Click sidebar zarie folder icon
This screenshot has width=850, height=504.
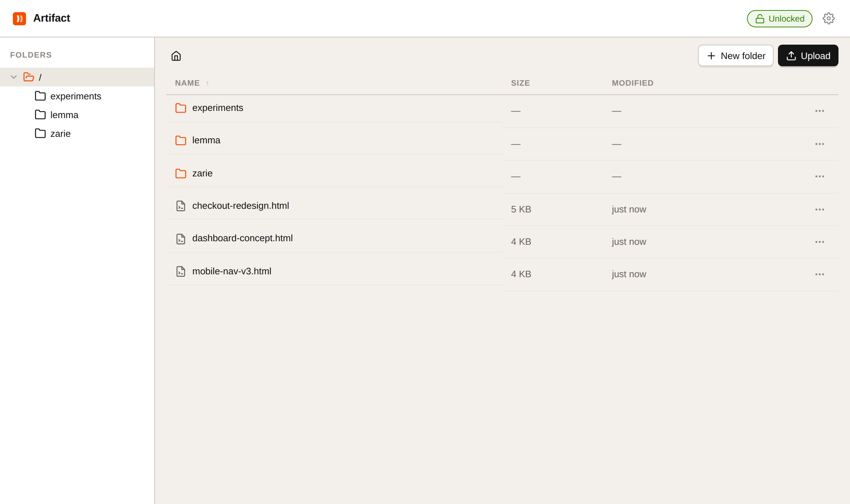tap(40, 134)
